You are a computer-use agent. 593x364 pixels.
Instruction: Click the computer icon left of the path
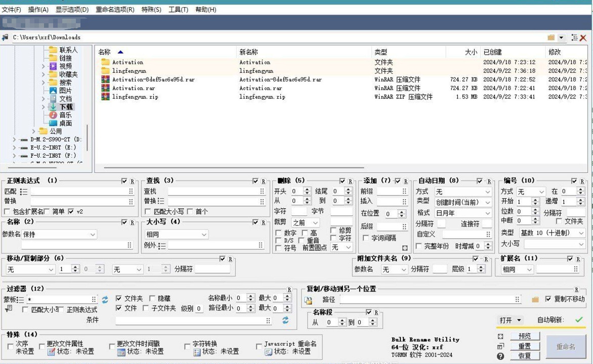pos(5,37)
